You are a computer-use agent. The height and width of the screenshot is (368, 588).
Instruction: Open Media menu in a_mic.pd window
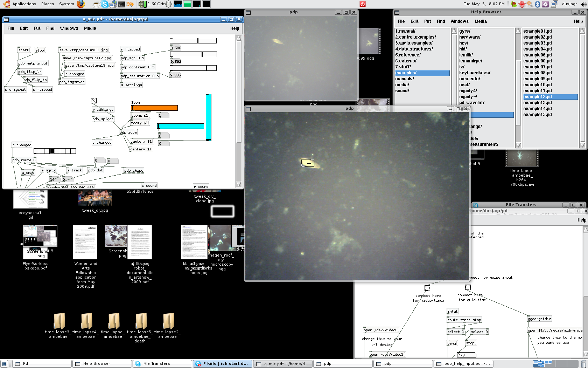90,28
